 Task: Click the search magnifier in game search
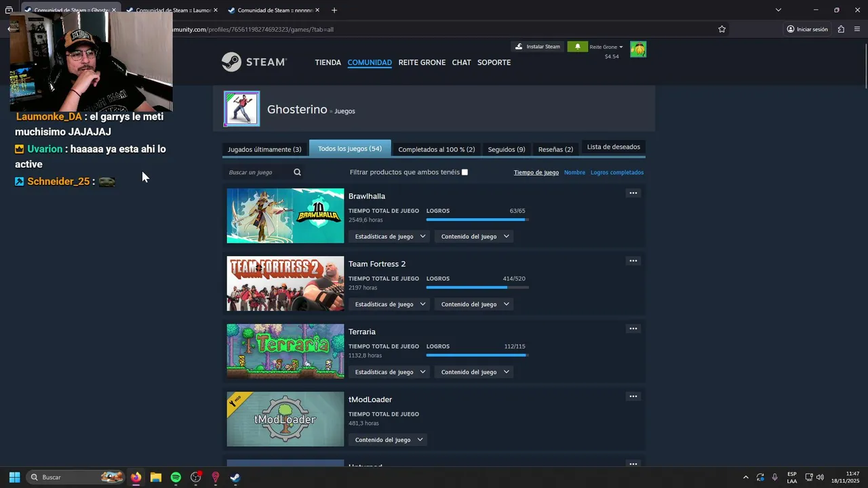coord(297,172)
